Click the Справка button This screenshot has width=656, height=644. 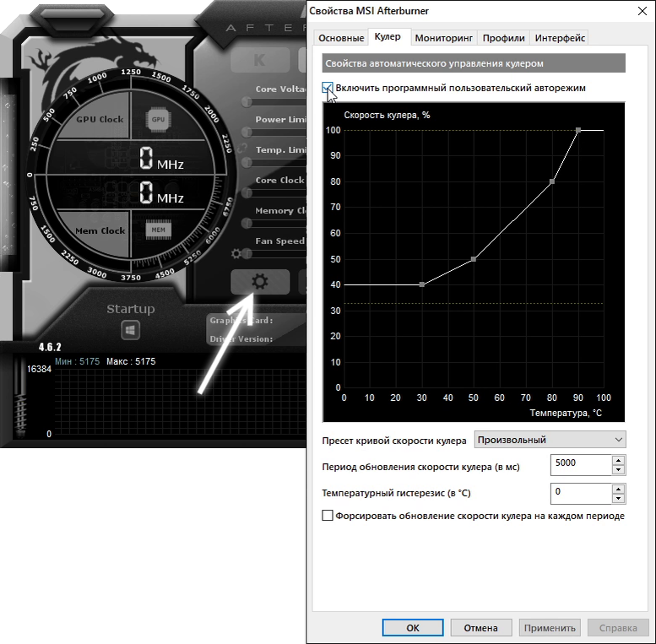click(618, 628)
